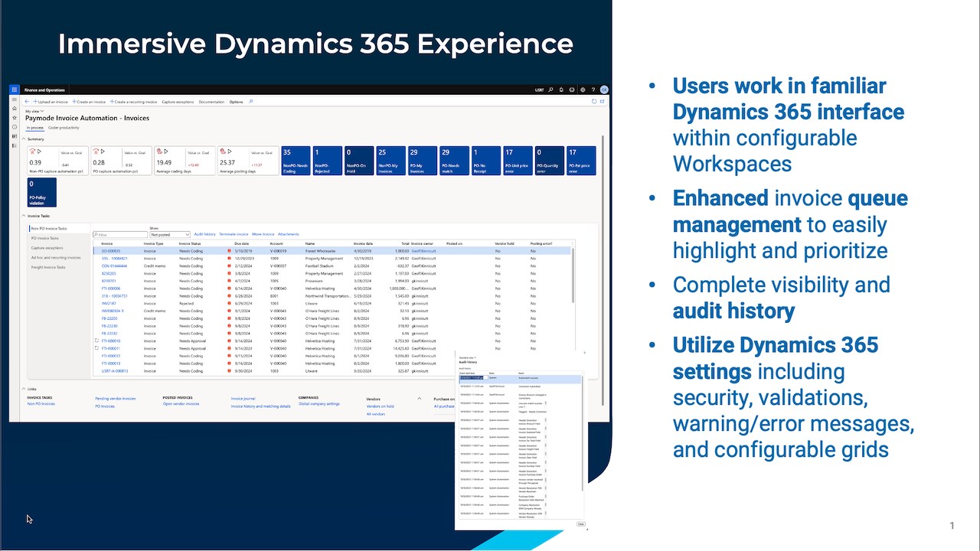Open Capture exceptions in action pane
Screen dimensions: 980x551
click(178, 102)
